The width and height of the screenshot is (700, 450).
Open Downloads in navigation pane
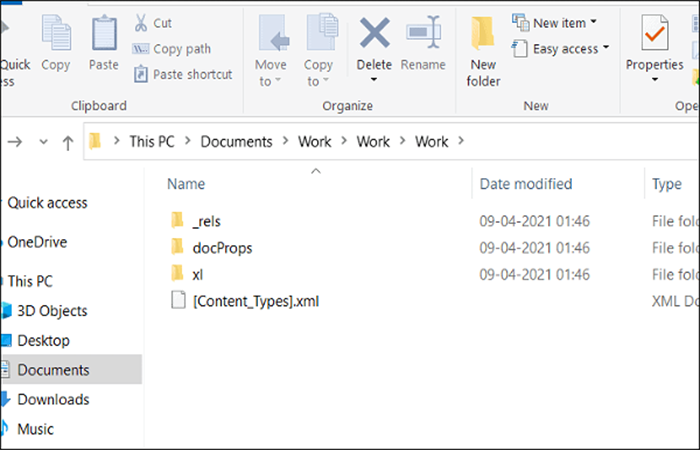(53, 400)
